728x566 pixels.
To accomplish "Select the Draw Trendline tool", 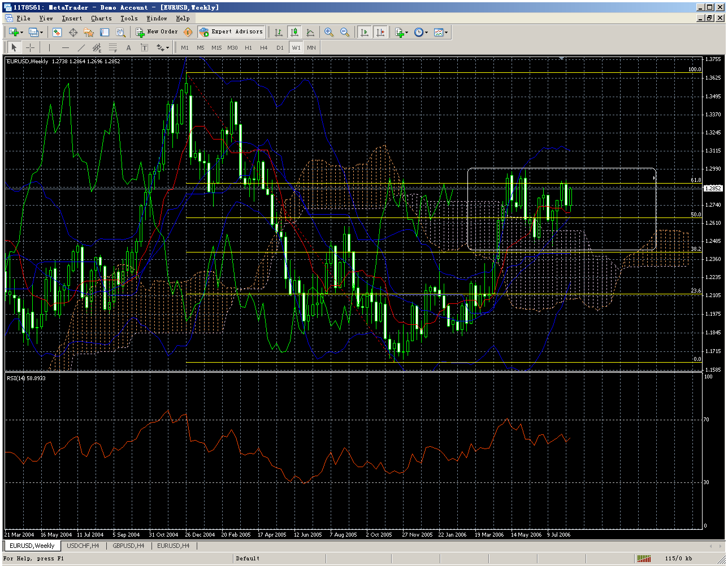I will coord(81,47).
